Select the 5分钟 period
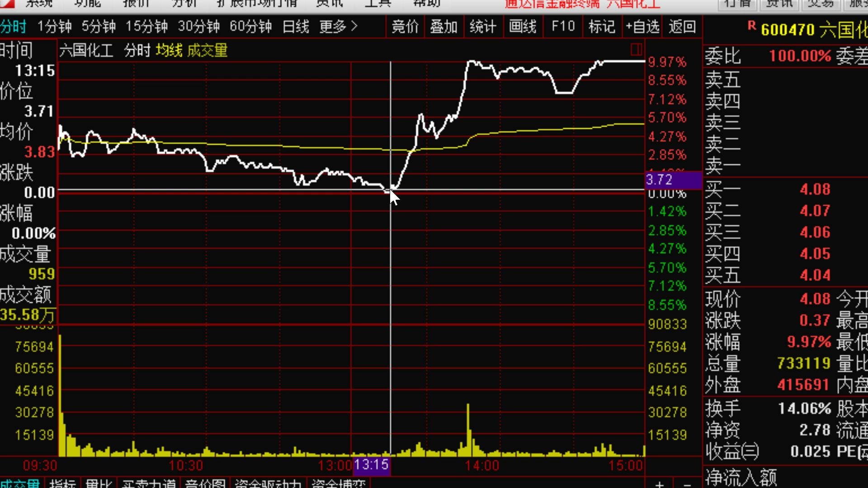 (99, 27)
